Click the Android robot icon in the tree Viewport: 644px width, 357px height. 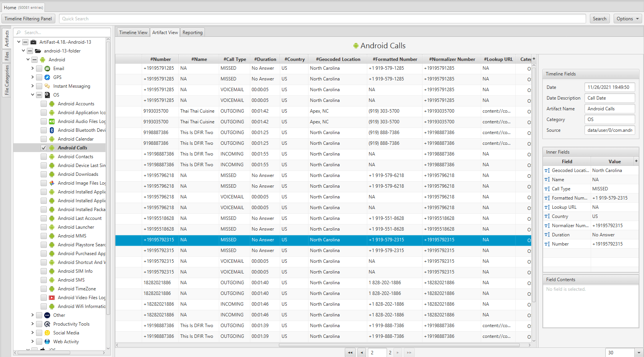coord(43,60)
